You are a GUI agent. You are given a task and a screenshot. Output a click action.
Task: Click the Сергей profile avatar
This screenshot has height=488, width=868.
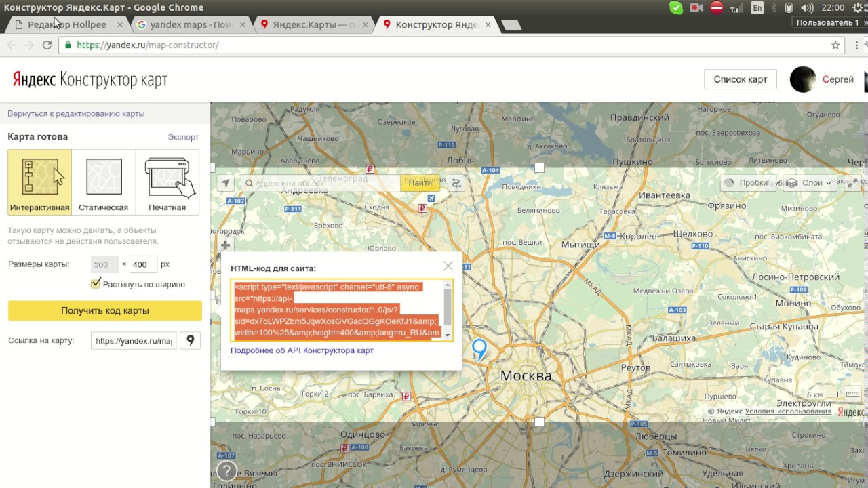point(803,79)
